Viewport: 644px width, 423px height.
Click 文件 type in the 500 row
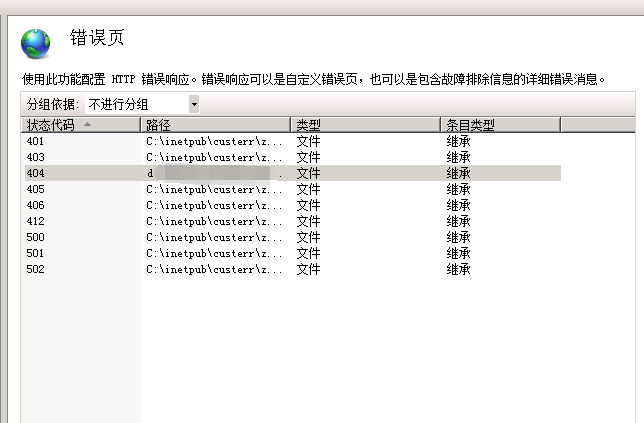tap(308, 237)
